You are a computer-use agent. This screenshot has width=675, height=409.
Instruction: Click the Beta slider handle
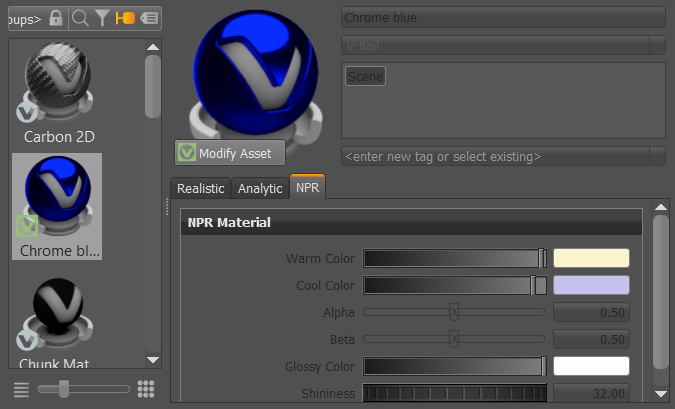(454, 339)
